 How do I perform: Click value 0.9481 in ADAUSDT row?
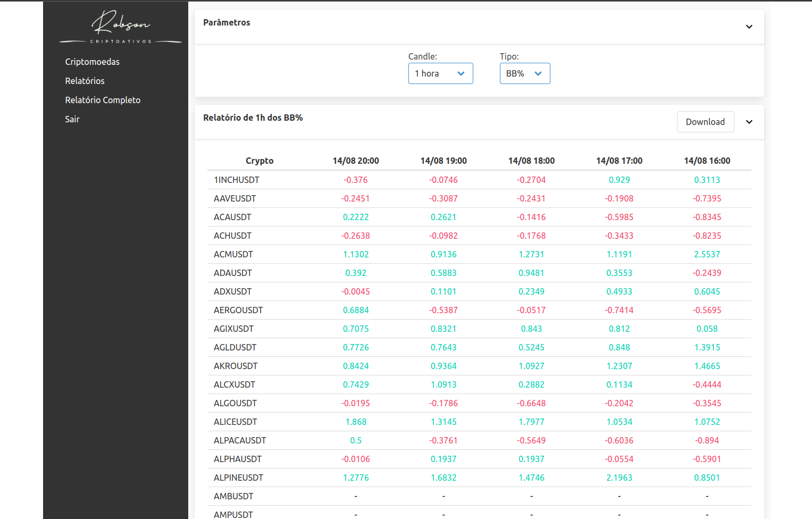pos(531,273)
